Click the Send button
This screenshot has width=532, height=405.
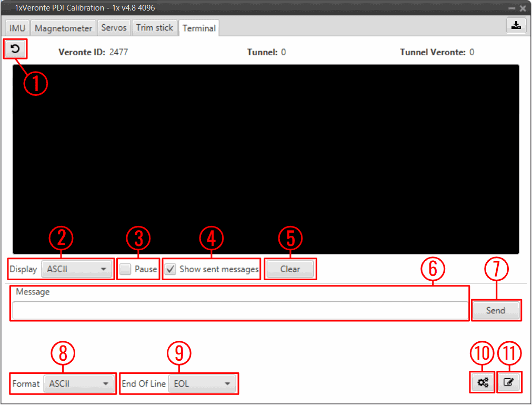coord(495,310)
